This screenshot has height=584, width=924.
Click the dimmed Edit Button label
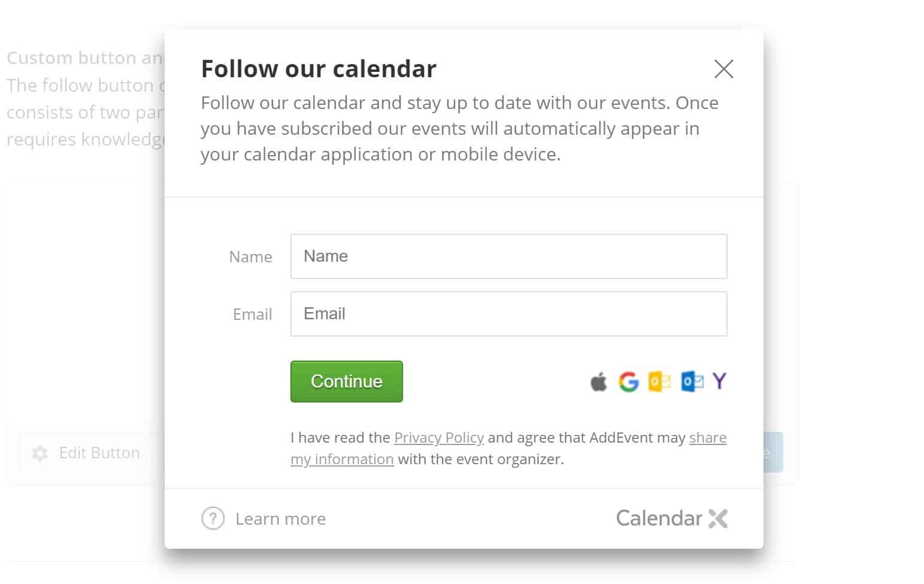[x=99, y=453]
